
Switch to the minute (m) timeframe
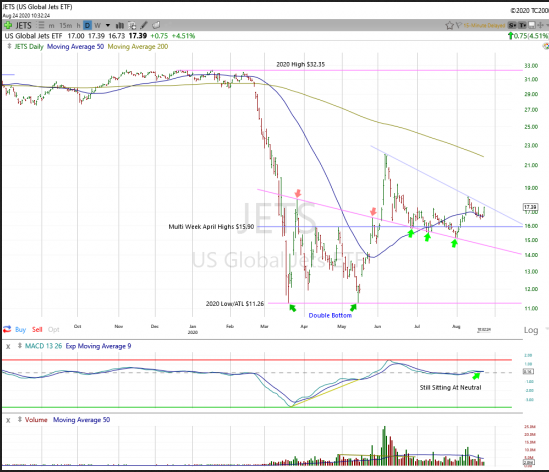[51, 26]
